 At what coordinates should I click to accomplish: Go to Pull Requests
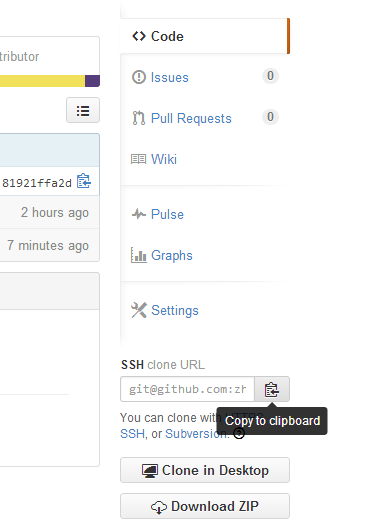click(191, 119)
